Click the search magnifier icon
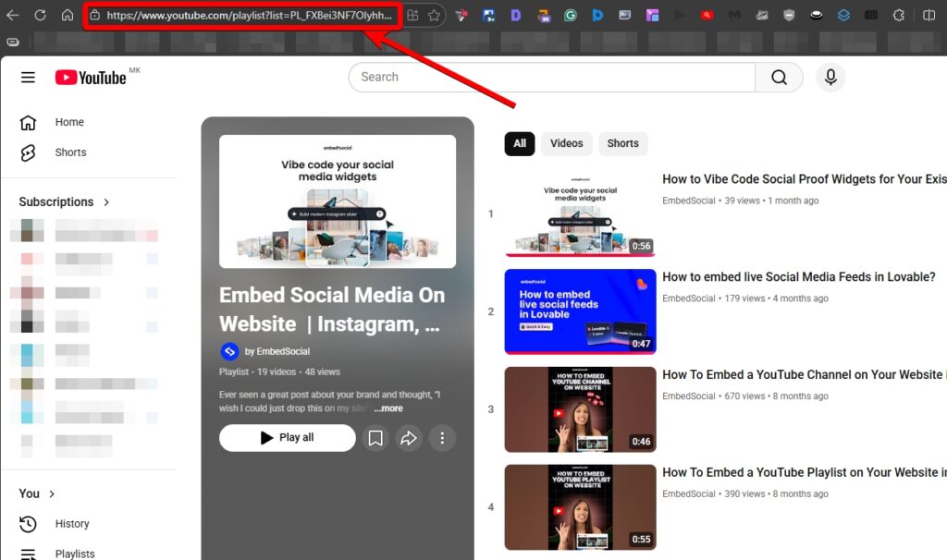Screen dimensions: 947x560 click(780, 78)
